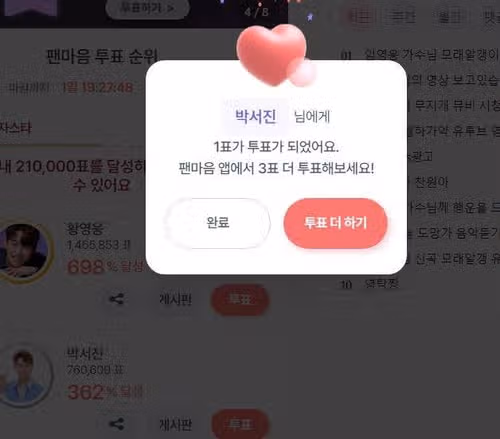Click the 투표 더 하기 button
Viewport: 500px width, 439px height.
coord(335,223)
